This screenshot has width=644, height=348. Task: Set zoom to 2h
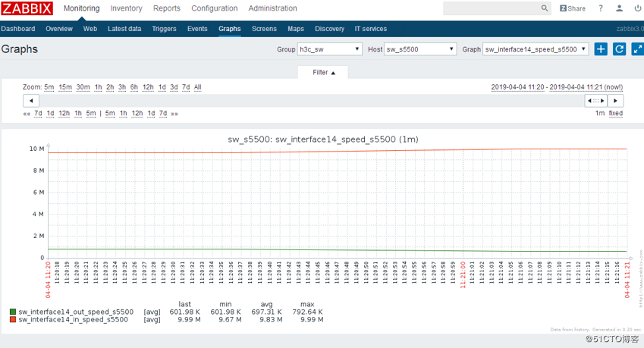click(110, 87)
